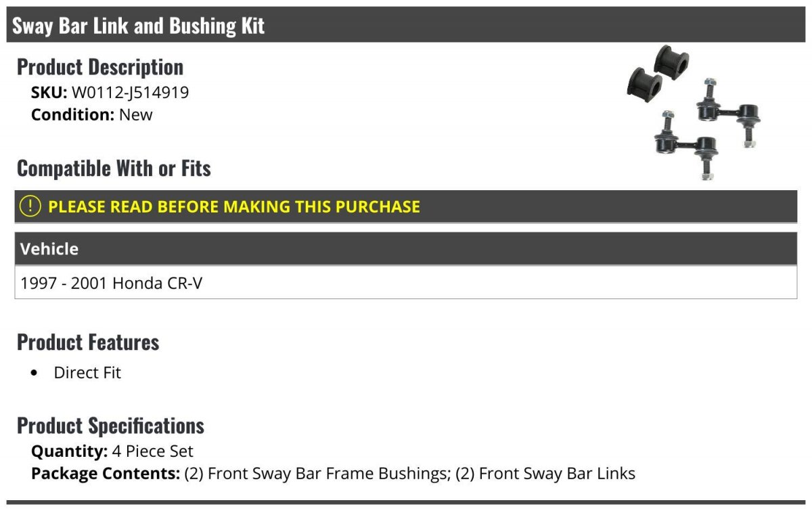Click the Package Contents description text
Image resolution: width=812 pixels, height=511 pixels.
pos(410,474)
